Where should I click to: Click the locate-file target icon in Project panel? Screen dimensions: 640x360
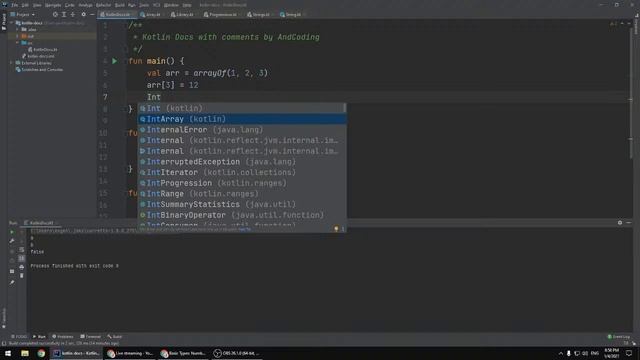click(55, 14)
